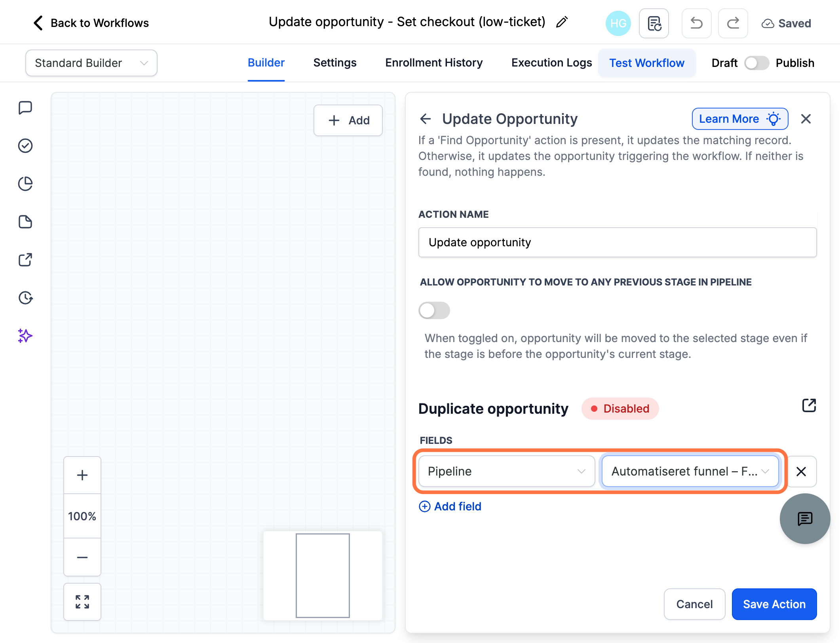Viewport: 840px width, 643px height.
Task: Close the Update Opportunity panel
Action: click(806, 119)
